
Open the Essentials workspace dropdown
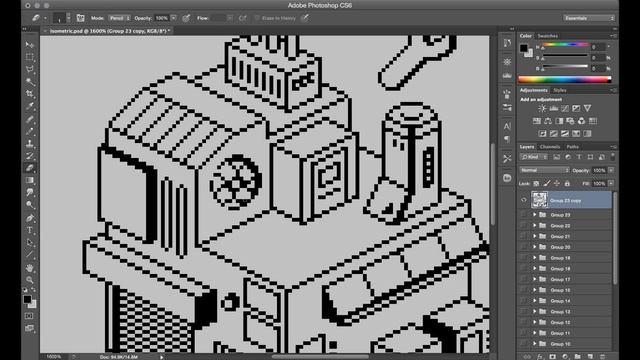(x=589, y=18)
